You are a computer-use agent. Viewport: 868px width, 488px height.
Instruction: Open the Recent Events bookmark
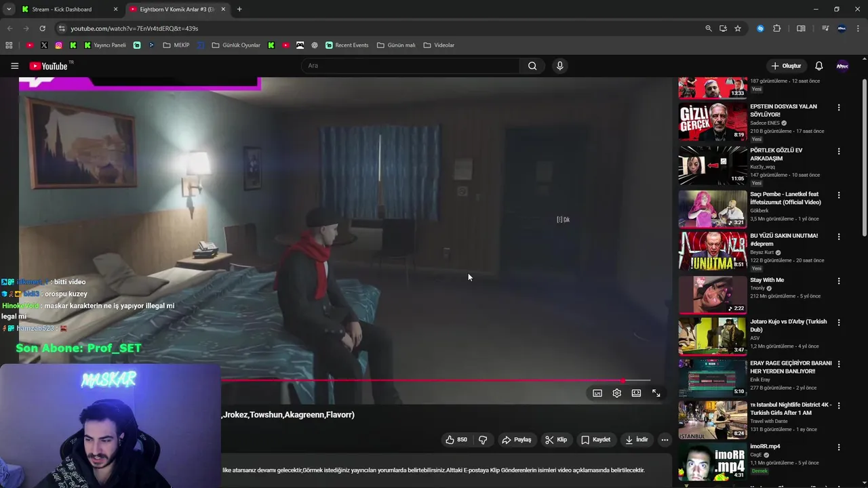[347, 45]
